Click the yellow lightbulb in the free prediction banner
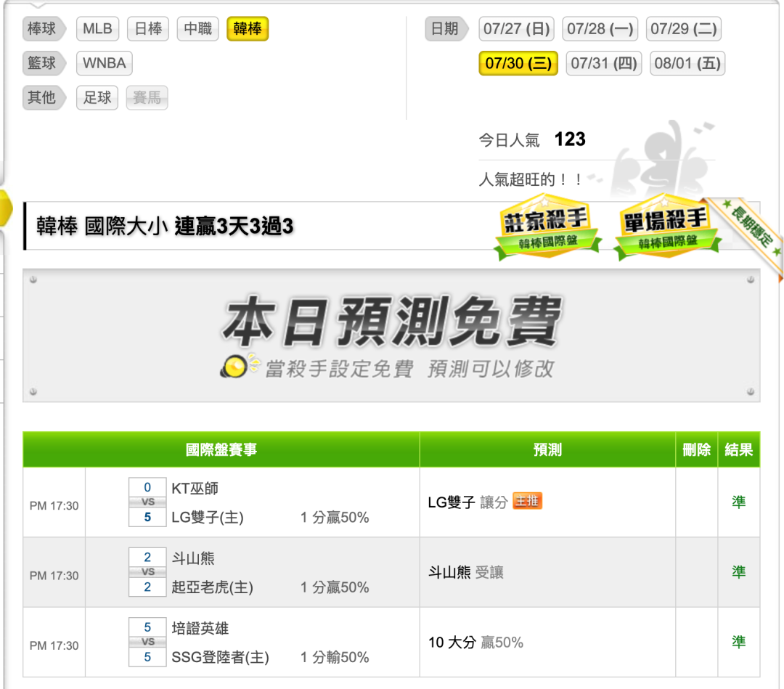 point(235,367)
